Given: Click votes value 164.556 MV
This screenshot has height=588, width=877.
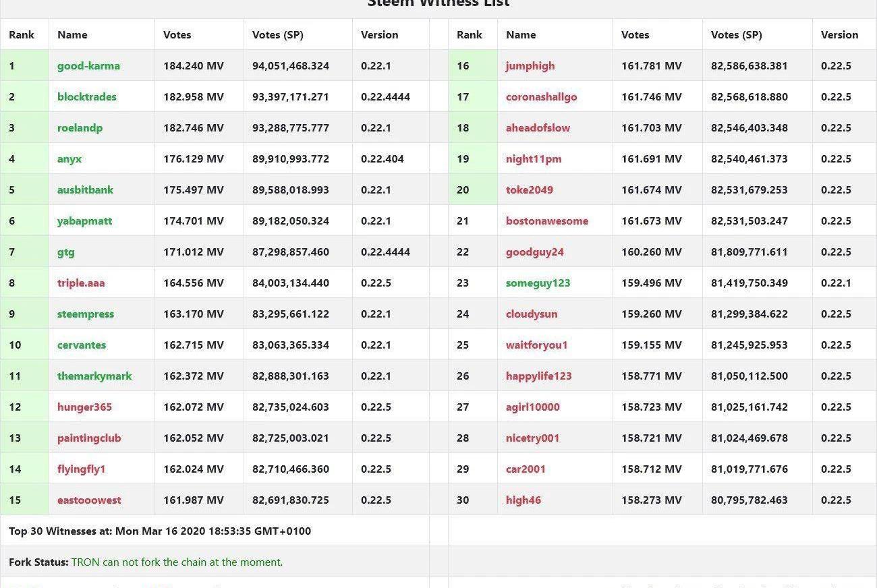Looking at the screenshot, I should click(194, 283).
